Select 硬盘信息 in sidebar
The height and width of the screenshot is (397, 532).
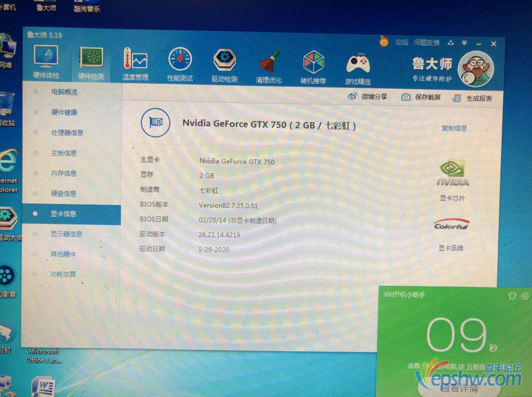click(63, 193)
